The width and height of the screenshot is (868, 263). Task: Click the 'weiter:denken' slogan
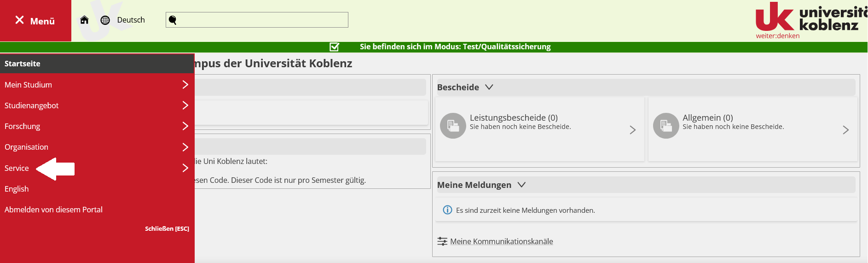(x=778, y=36)
